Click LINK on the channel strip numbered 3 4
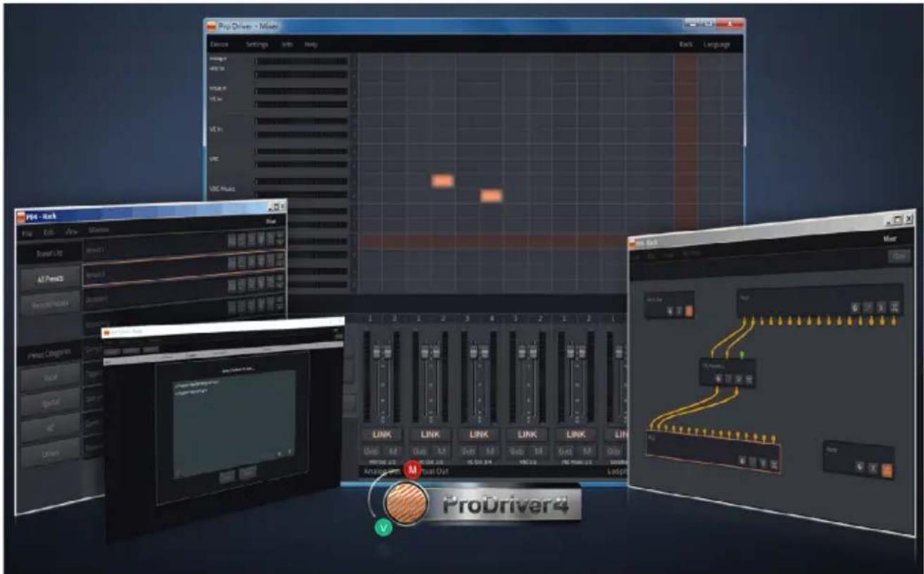Viewport: 924px width, 574px height. 478,435
